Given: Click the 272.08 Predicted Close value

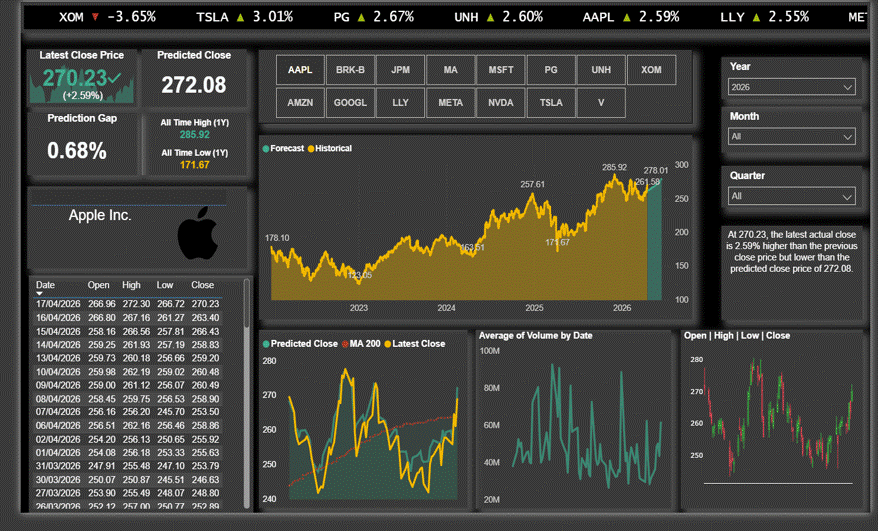Looking at the screenshot, I should click(x=194, y=85).
